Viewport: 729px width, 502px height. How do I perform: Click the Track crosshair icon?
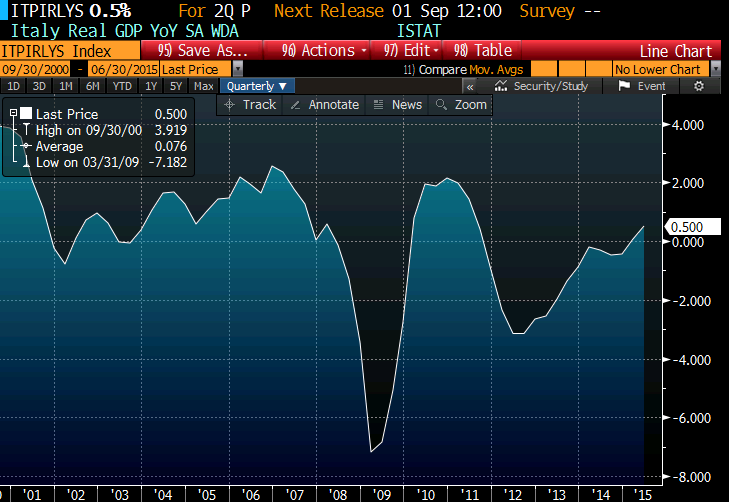(229, 105)
